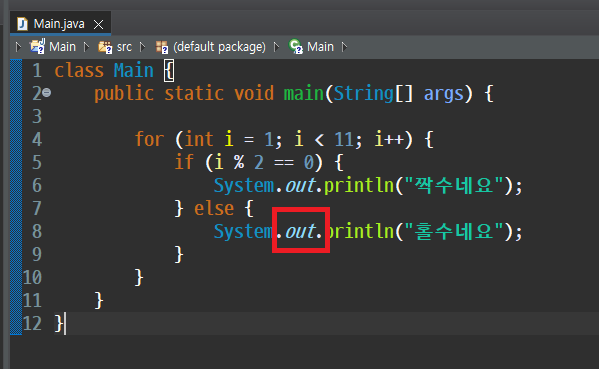Click the src folder icon in breadcrumb
Viewport: 599px width, 369px height.
[105, 47]
